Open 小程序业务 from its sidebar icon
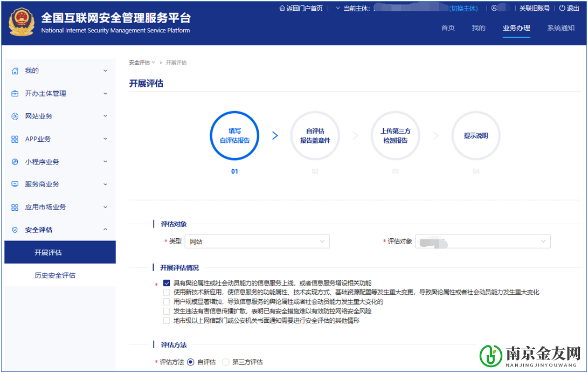Image resolution: width=588 pixels, height=373 pixels. coord(14,161)
